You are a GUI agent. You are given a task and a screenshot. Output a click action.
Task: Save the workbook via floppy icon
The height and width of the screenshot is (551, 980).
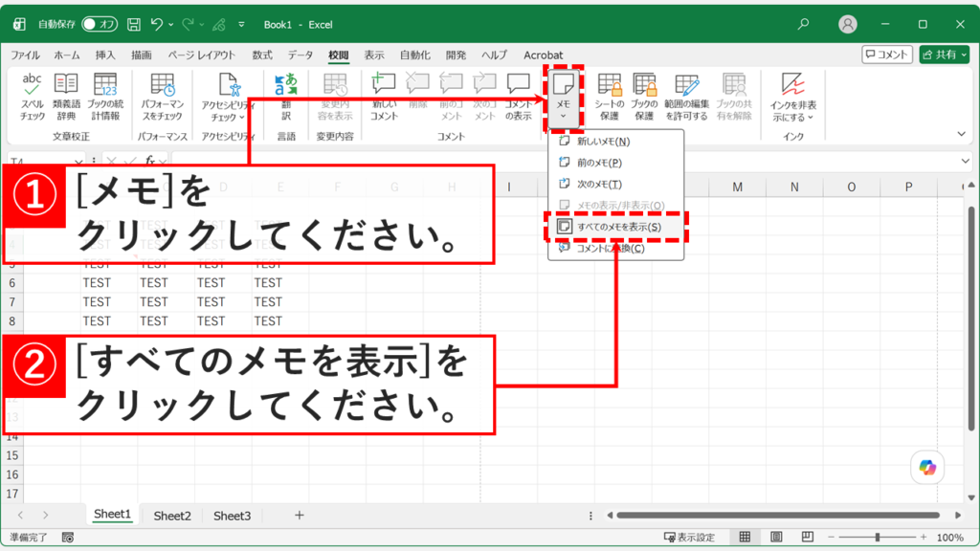coord(134,24)
